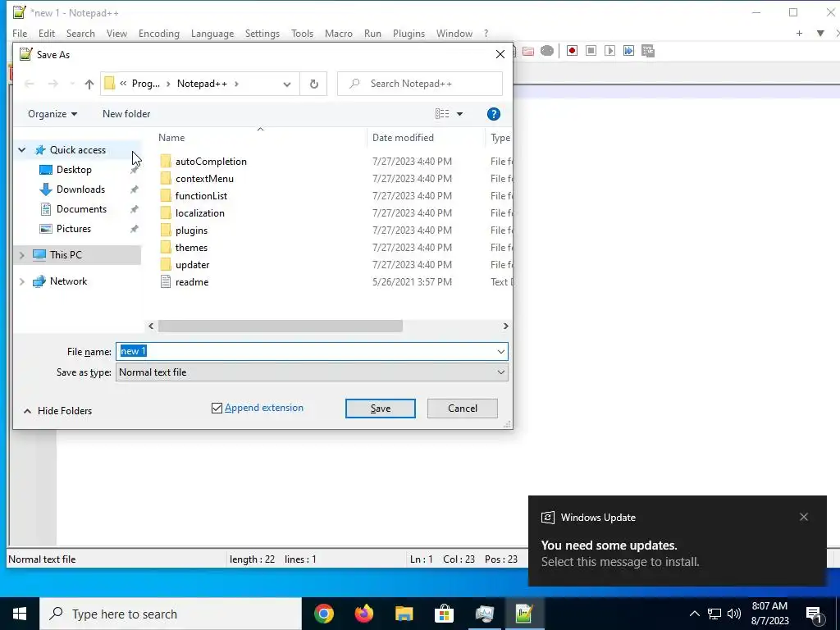Refresh the Notepad++ folder listing
The width and height of the screenshot is (840, 630).
(314, 84)
